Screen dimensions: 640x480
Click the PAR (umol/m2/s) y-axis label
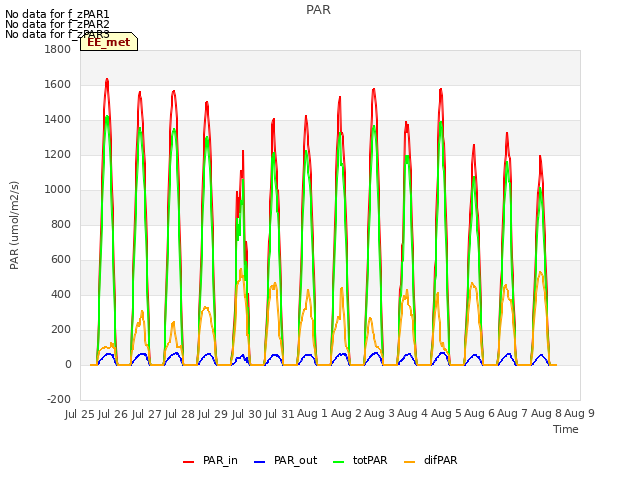tap(14, 225)
